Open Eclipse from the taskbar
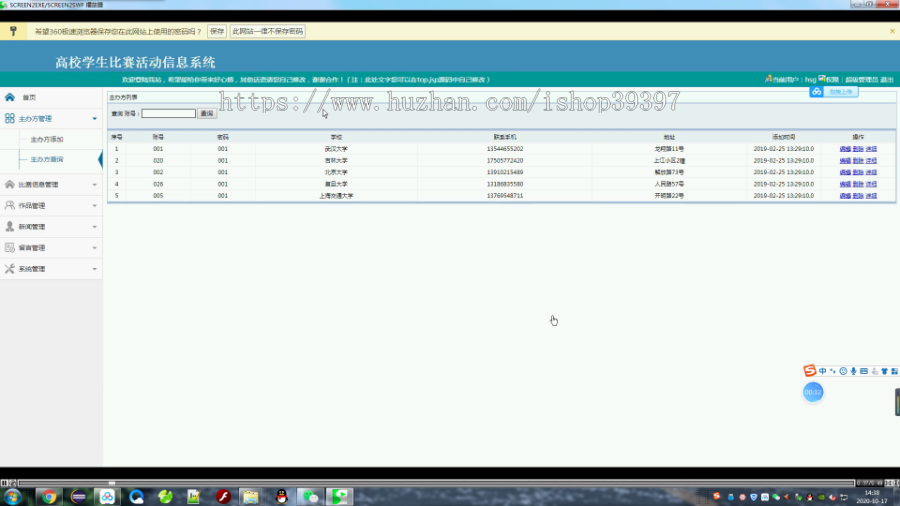Image resolution: width=900 pixels, height=506 pixels. [x=78, y=497]
